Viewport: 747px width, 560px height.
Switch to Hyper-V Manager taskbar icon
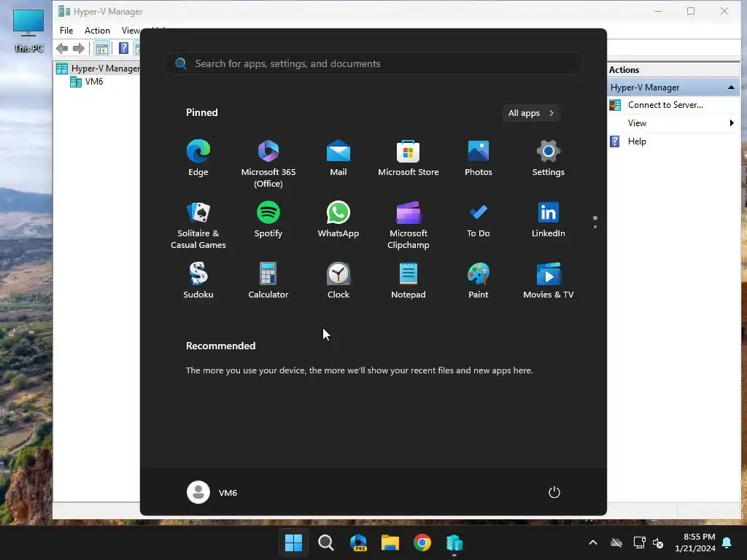[x=454, y=542]
